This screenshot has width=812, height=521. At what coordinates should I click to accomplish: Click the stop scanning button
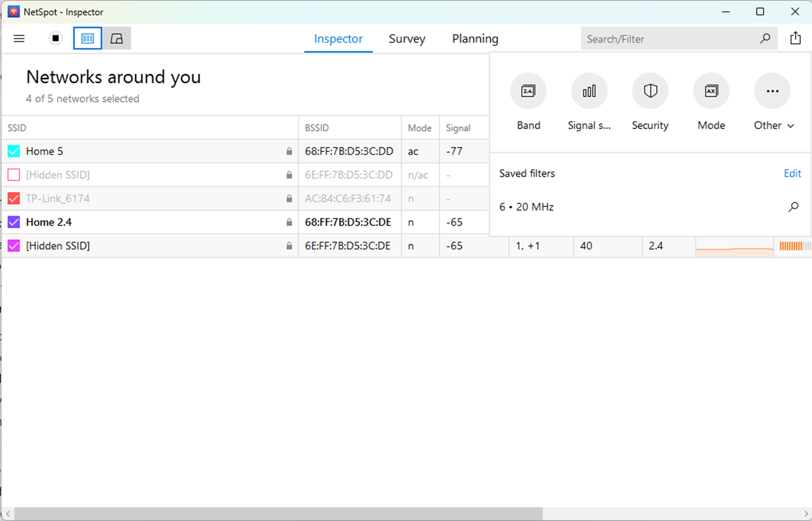[x=56, y=38]
